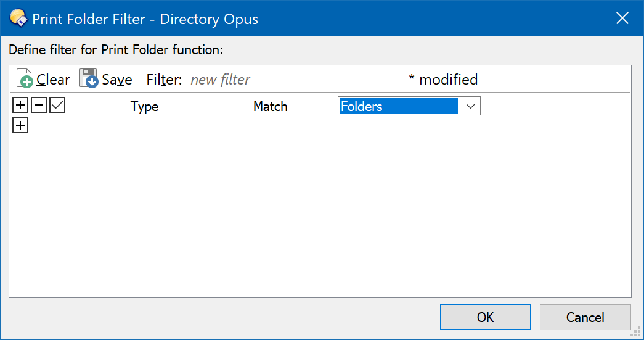Confirm the filter with OK
This screenshot has width=644, height=340.
pyautogui.click(x=486, y=317)
